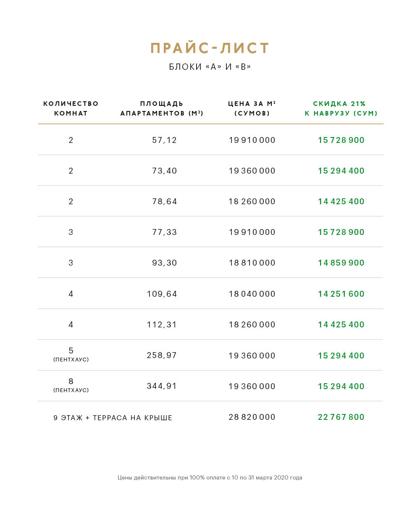This screenshot has width=420, height=527.
Task: Click the green СКИДКА 21% header
Action: coord(341,108)
